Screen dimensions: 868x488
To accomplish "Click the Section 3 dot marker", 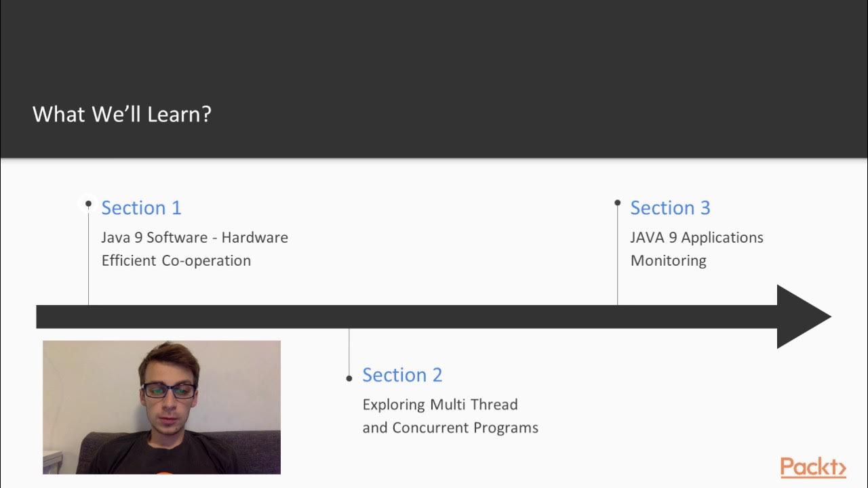I will [x=617, y=203].
